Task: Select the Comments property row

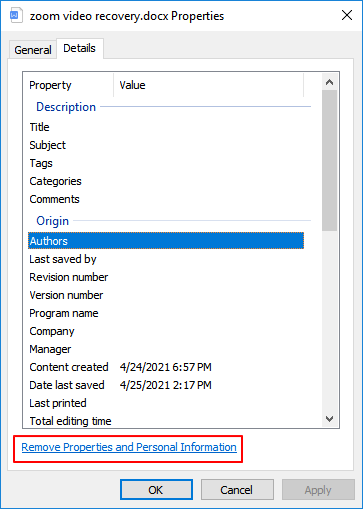Action: (x=166, y=199)
